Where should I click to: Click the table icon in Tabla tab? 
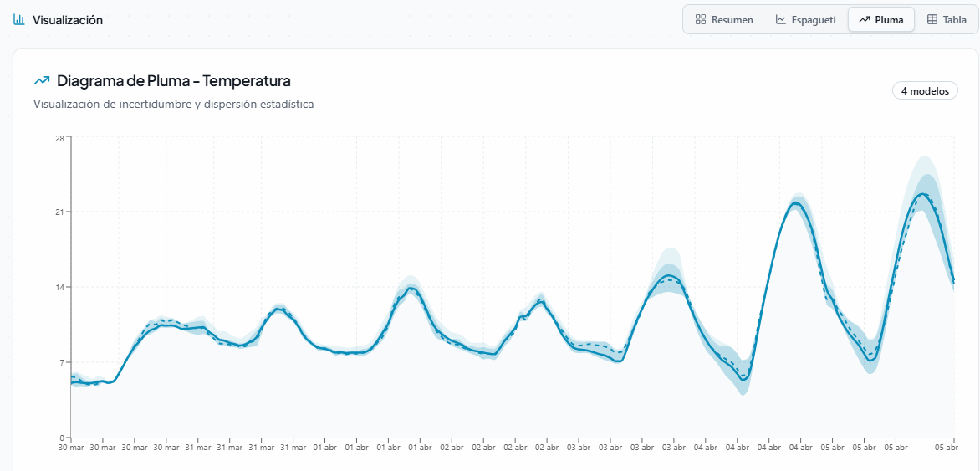[932, 19]
